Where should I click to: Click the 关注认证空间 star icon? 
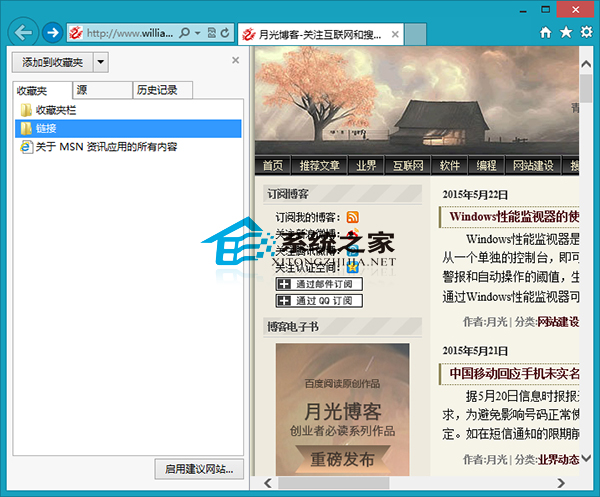(x=352, y=267)
